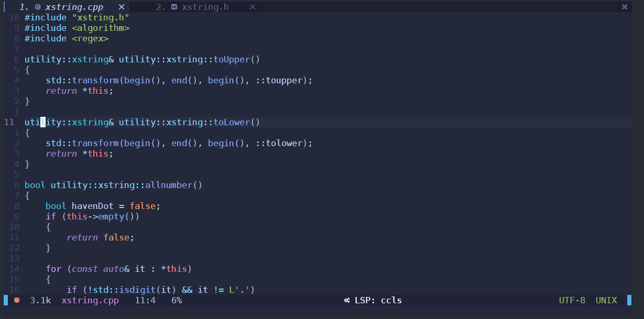Click the gear icon beside LSP: ccls
The height and width of the screenshot is (319, 644).
(346, 300)
